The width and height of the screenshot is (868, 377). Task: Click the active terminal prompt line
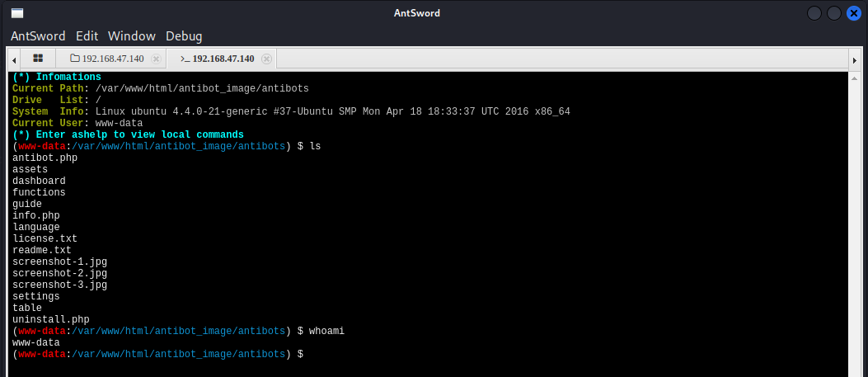(157, 354)
